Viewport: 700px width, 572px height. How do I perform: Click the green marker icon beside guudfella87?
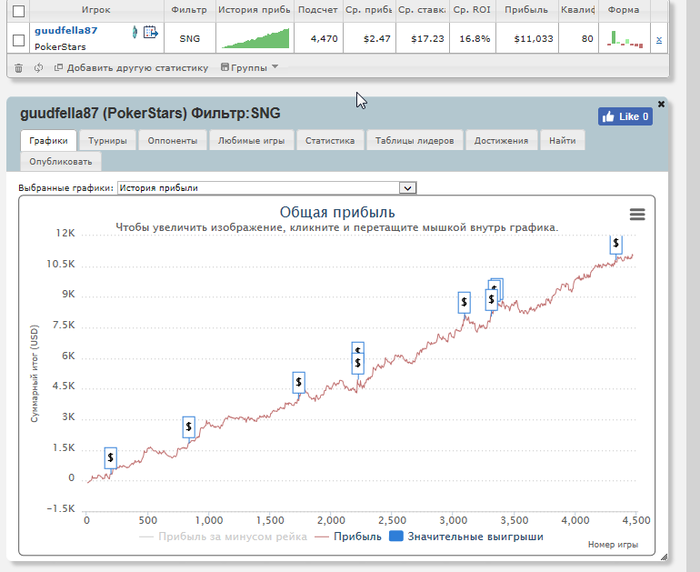point(135,32)
